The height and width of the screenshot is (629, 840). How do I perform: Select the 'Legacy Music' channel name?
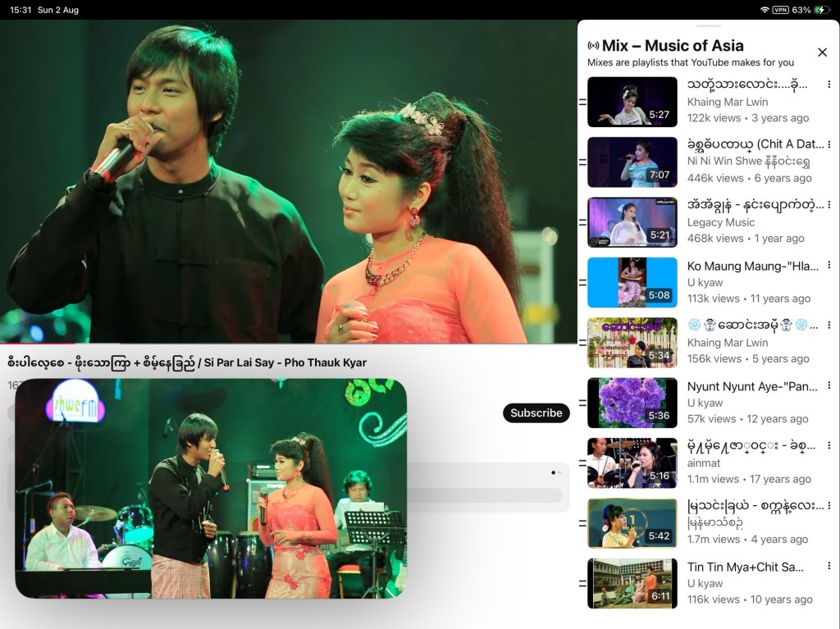coord(720,222)
